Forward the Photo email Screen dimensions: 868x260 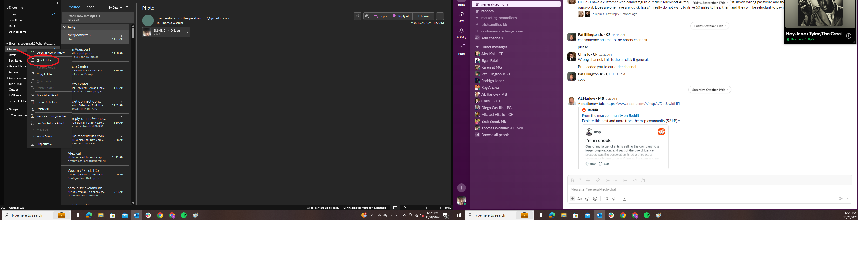[x=423, y=16]
